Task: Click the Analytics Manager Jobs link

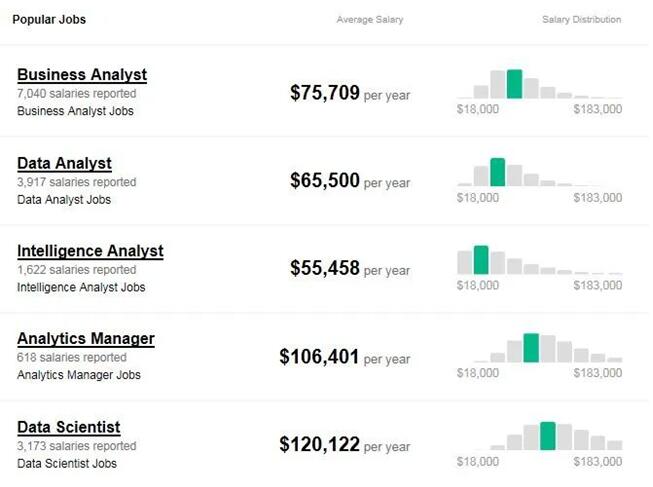Action: coord(79,375)
